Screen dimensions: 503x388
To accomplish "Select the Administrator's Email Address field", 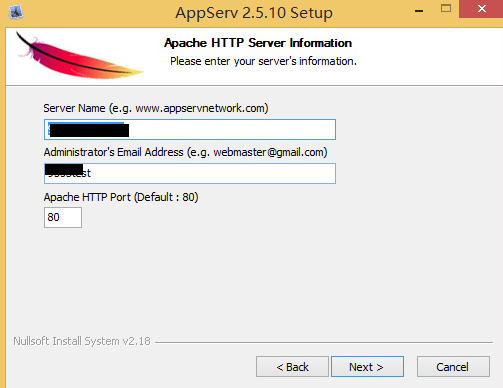I will 190,173.
